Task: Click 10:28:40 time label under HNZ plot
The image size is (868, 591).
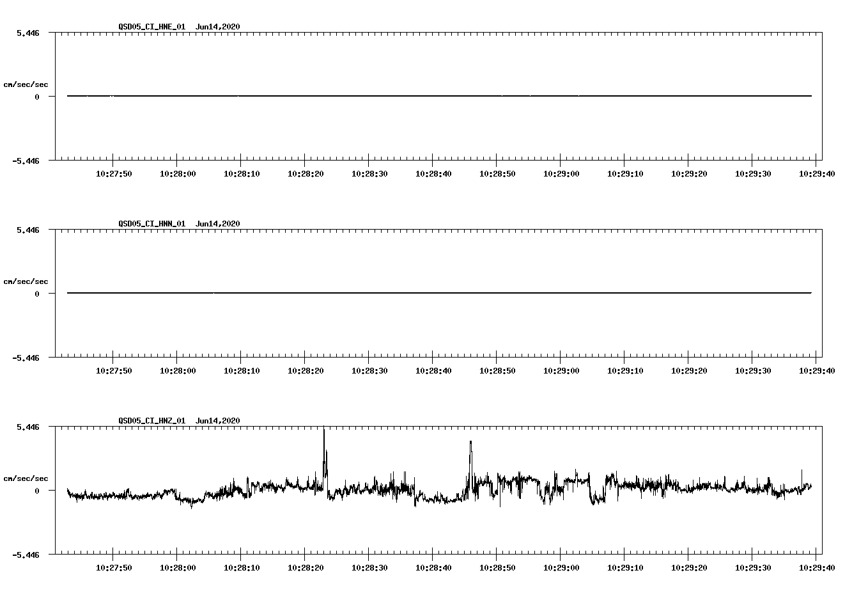Action: click(x=433, y=567)
